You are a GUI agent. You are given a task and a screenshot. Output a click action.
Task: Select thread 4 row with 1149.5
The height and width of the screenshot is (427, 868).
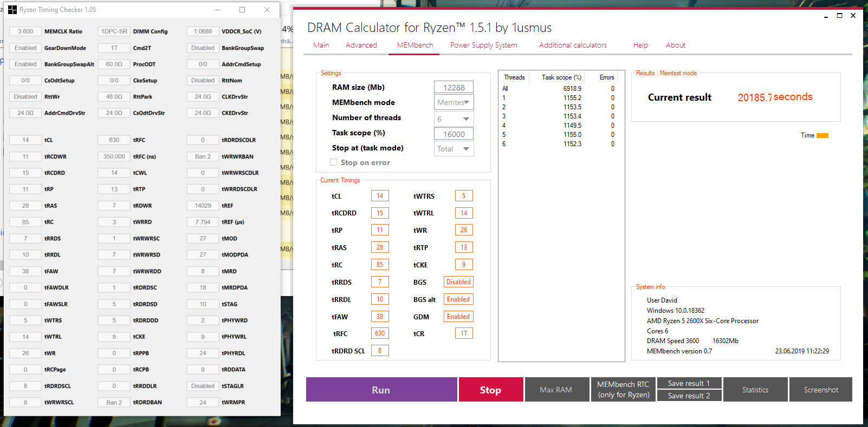(559, 126)
